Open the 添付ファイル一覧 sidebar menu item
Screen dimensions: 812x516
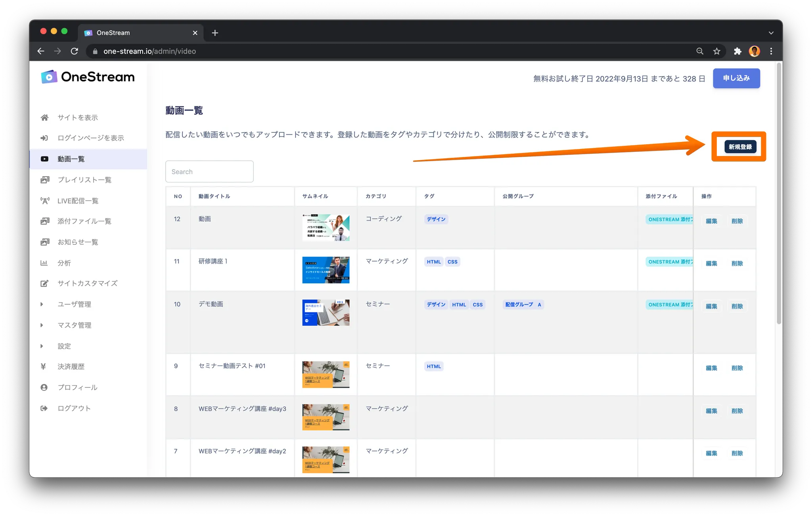pos(84,221)
